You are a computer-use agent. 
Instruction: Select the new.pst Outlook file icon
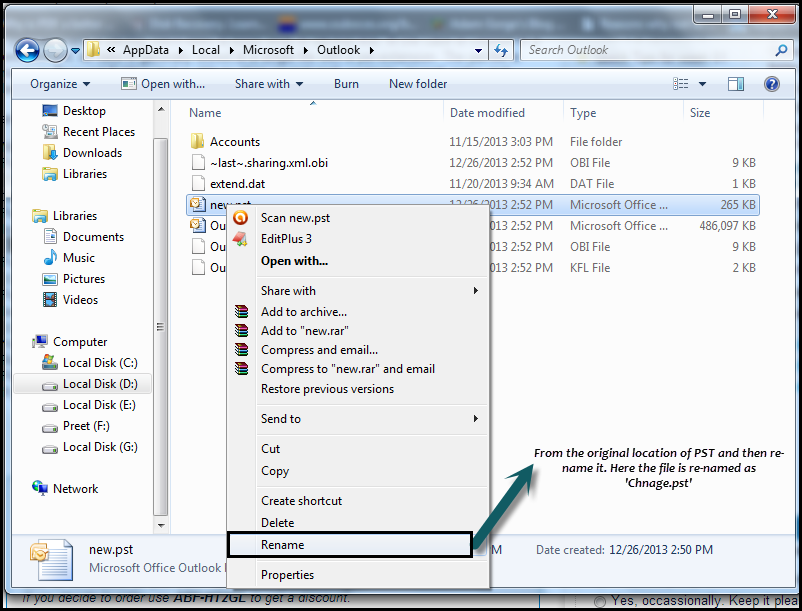pyautogui.click(x=199, y=204)
